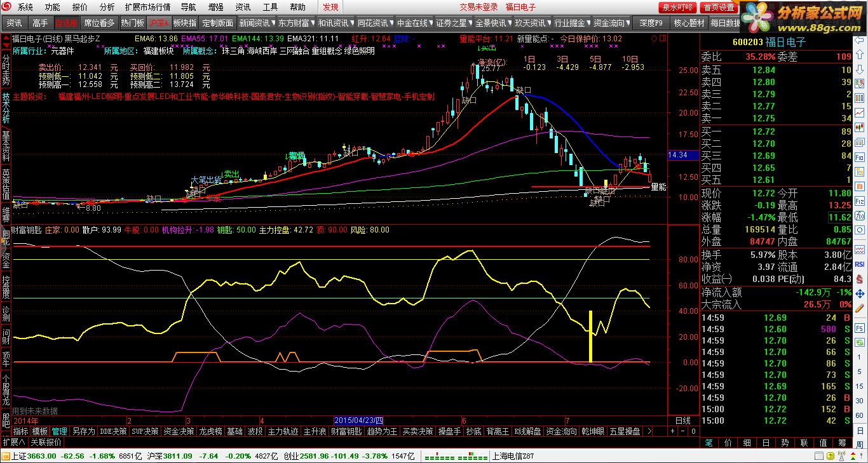The image size is (868, 463).
Task: Click the diamond marker icon above price axis
Action: 654,39
